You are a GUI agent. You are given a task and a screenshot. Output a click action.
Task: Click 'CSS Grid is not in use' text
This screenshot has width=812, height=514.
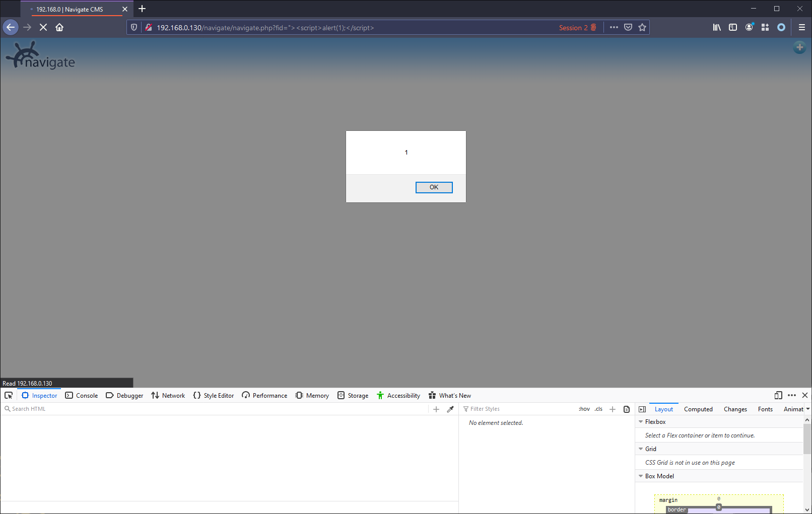tap(690, 463)
